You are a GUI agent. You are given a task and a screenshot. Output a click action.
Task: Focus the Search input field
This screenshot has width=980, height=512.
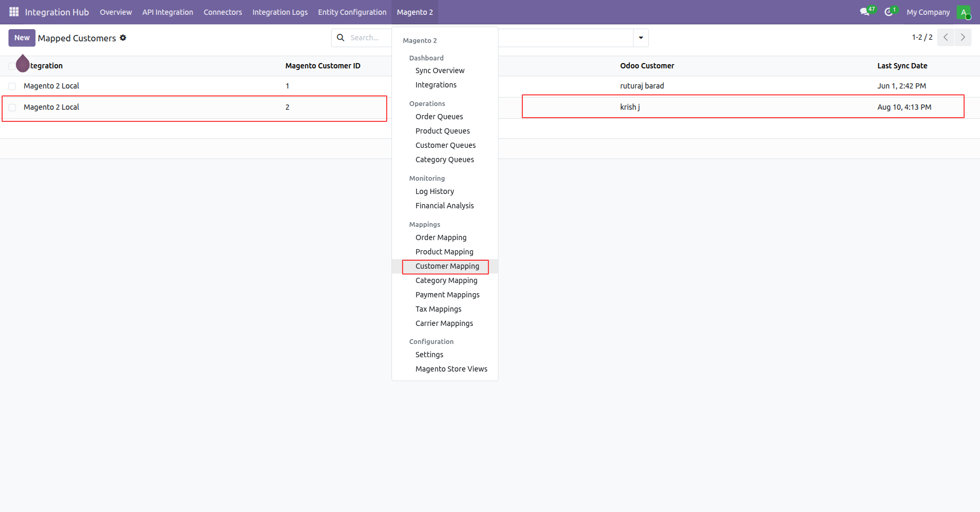(x=369, y=38)
